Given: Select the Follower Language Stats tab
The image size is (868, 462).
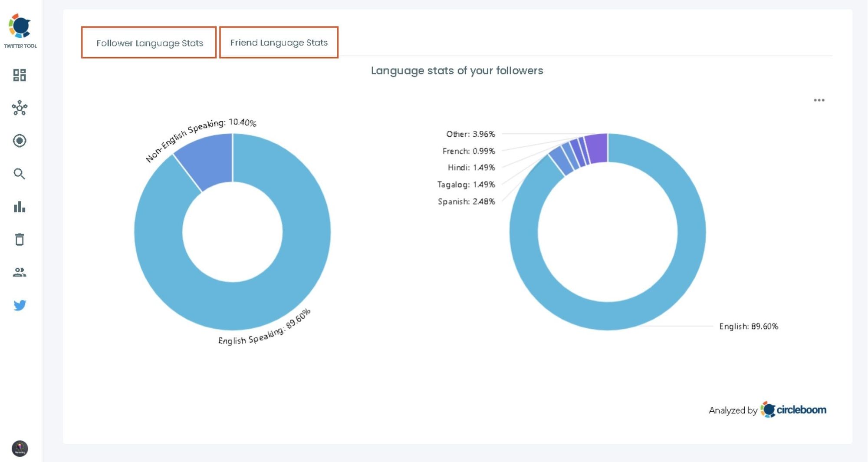Looking at the screenshot, I should point(149,43).
